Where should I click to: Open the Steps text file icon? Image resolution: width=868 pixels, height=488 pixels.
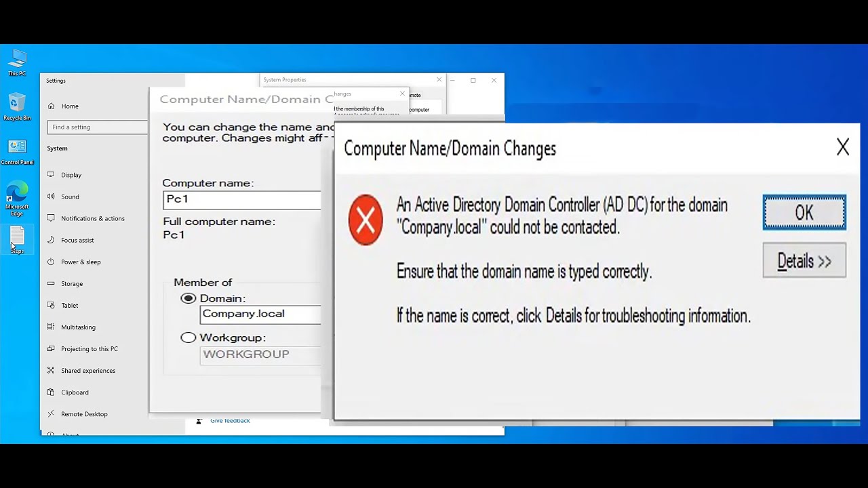(17, 241)
